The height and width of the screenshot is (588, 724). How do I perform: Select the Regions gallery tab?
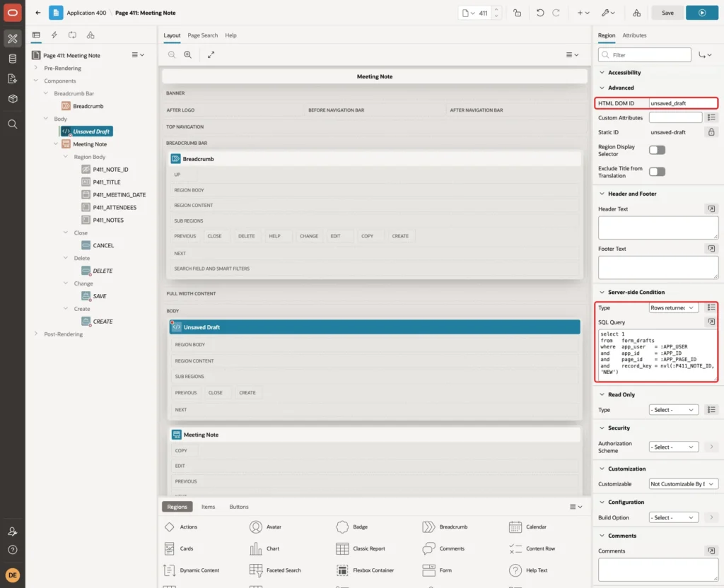click(x=177, y=507)
